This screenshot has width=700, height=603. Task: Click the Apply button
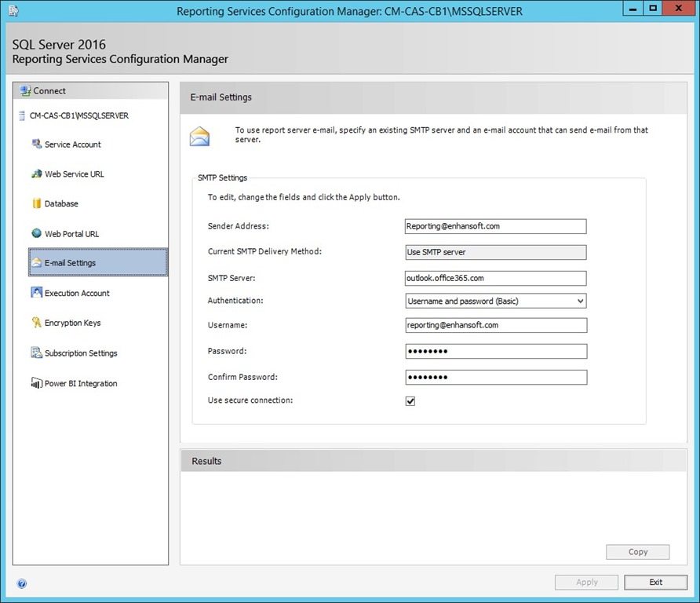pos(587,582)
